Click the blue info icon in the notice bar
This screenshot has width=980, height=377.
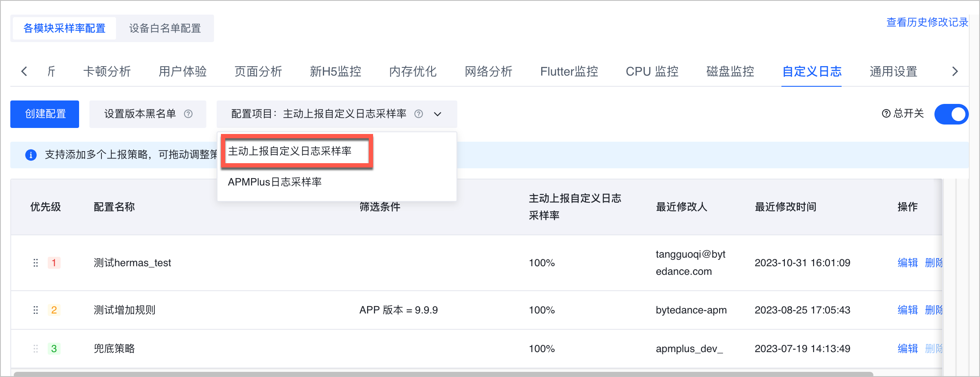(x=31, y=155)
